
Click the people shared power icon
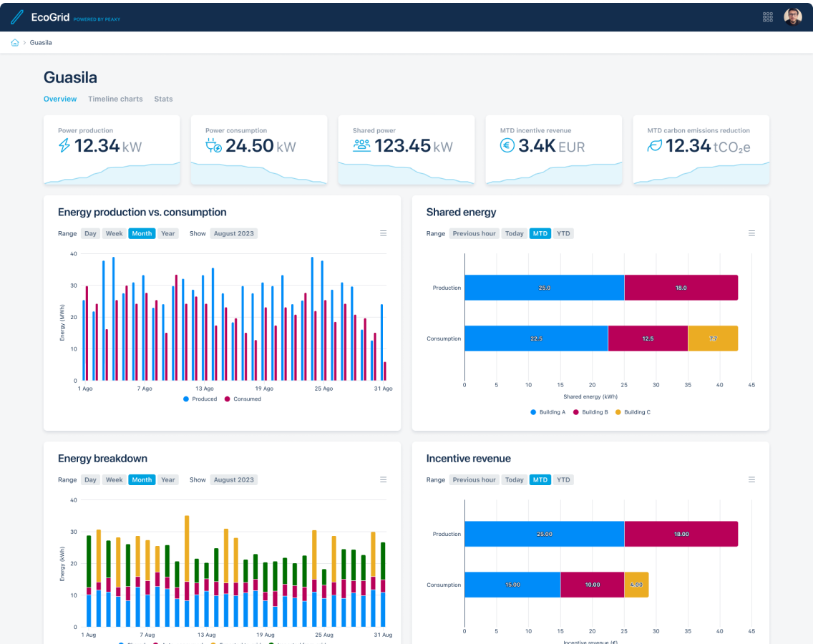[x=362, y=145]
